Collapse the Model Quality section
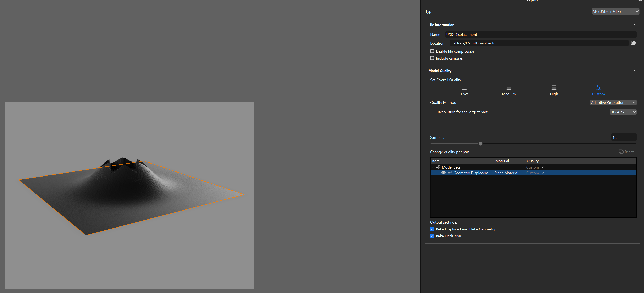 pos(635,71)
